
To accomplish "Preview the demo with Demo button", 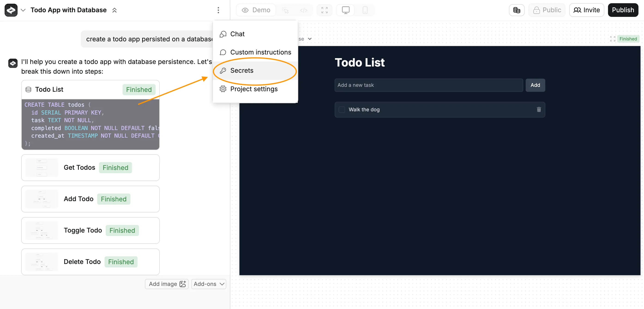I will point(256,10).
